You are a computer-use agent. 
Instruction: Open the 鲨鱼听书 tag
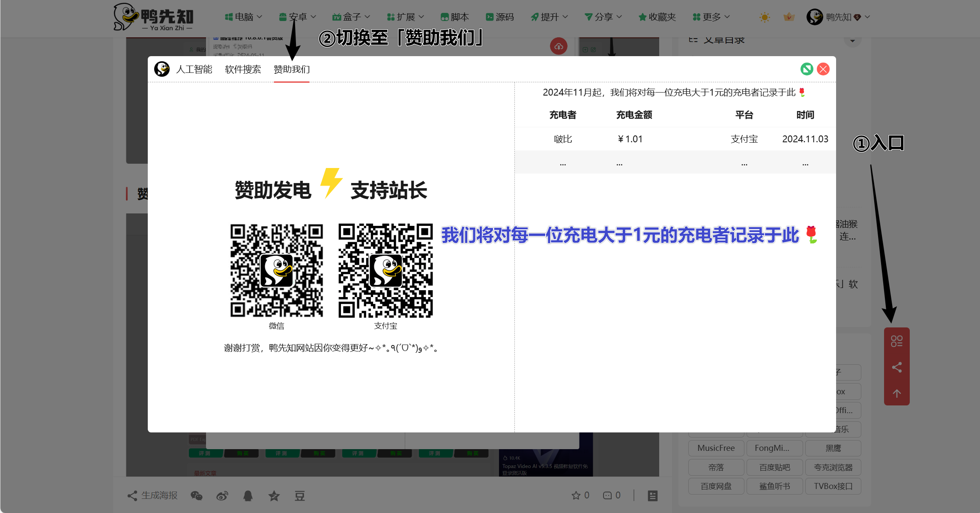pos(775,486)
